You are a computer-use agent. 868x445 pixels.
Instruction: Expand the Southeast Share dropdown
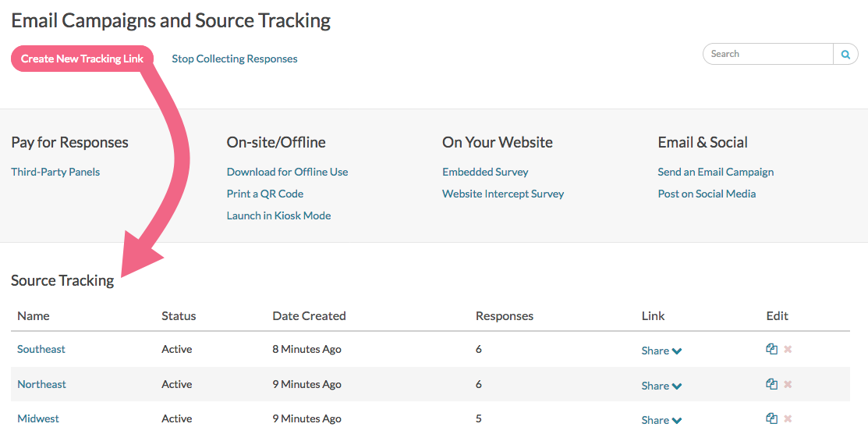pos(661,351)
